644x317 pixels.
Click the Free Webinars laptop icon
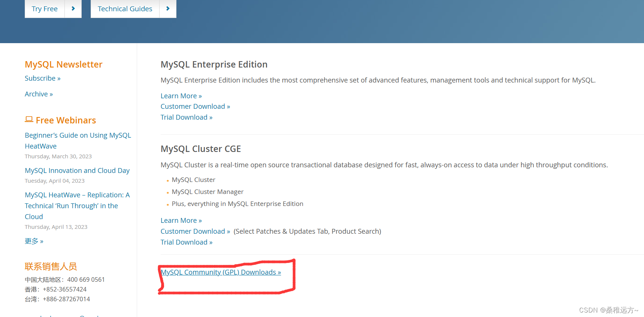click(29, 119)
